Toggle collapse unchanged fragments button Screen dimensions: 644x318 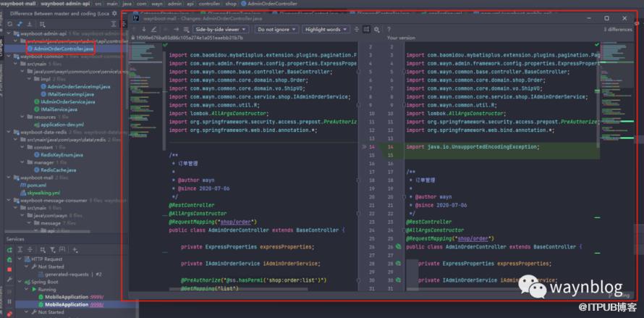point(356,30)
